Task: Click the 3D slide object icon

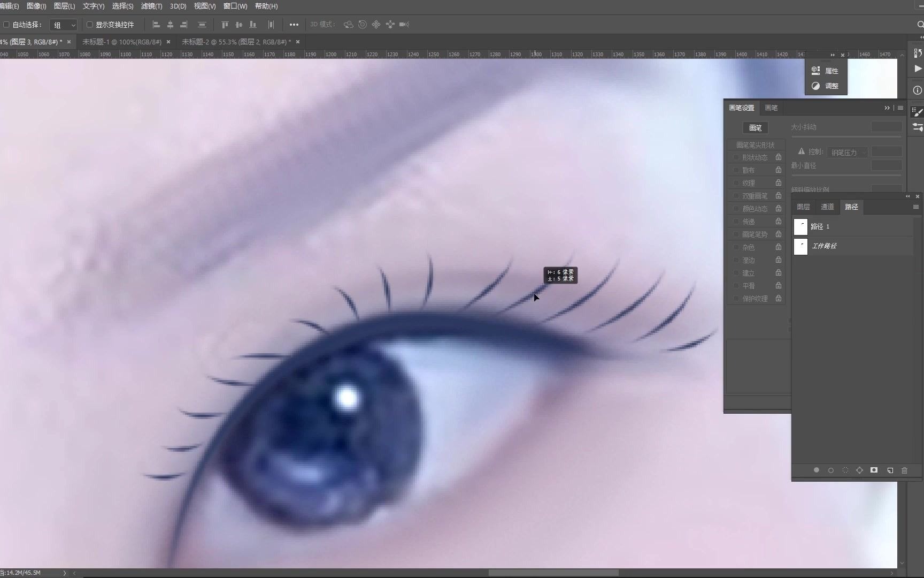Action: coord(390,25)
